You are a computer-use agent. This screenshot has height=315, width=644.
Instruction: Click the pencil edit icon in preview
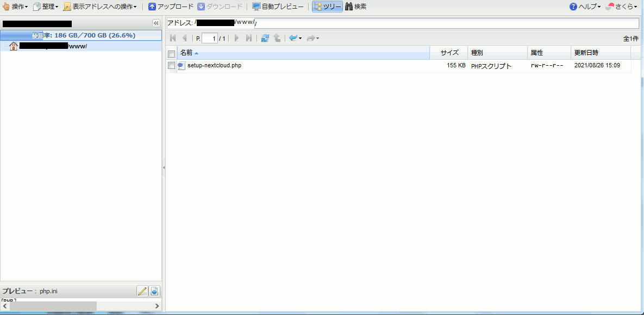click(142, 291)
